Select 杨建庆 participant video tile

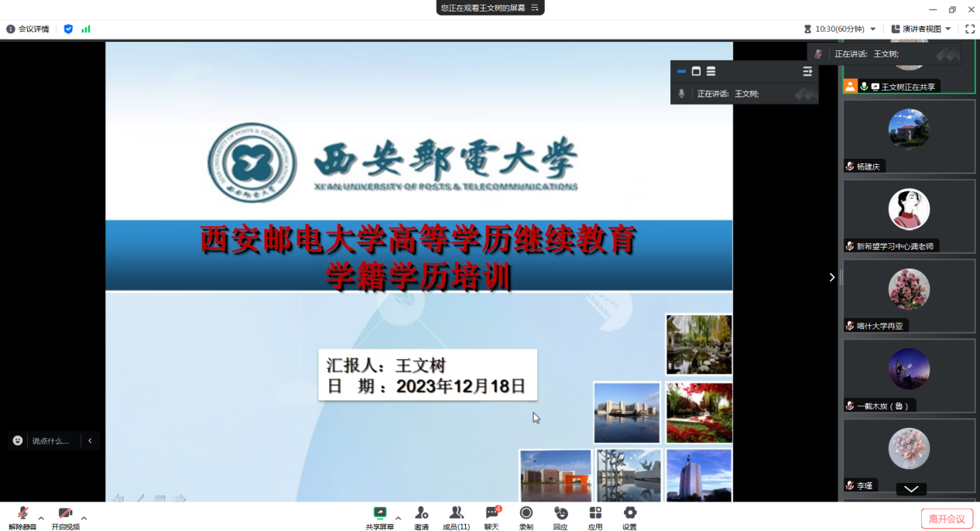909,136
